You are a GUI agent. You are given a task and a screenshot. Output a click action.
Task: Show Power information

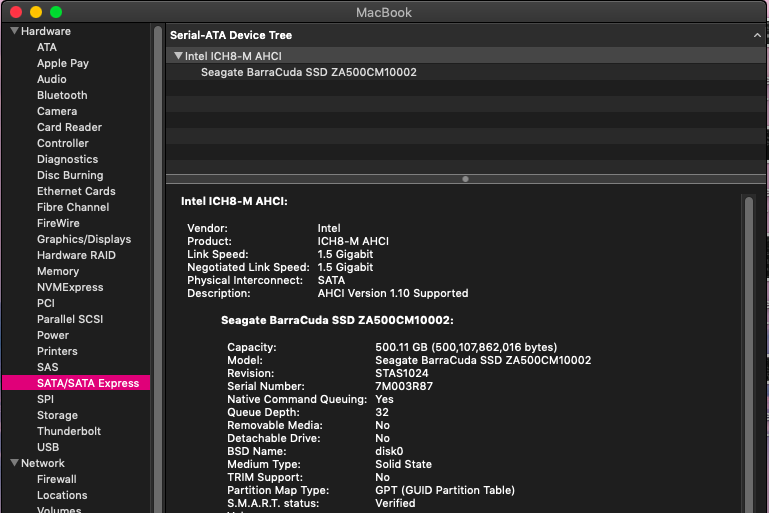(x=52, y=335)
